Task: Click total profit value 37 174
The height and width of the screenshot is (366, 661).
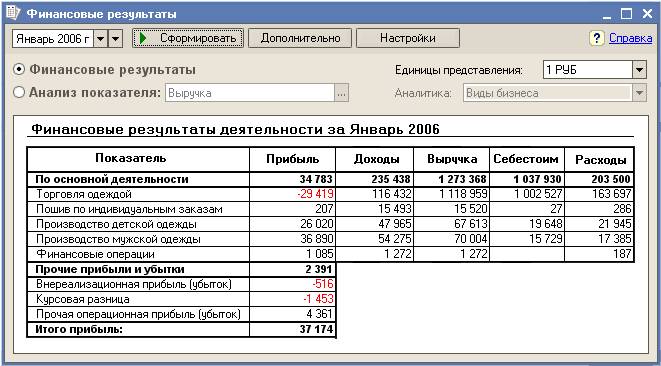Action: [315, 329]
